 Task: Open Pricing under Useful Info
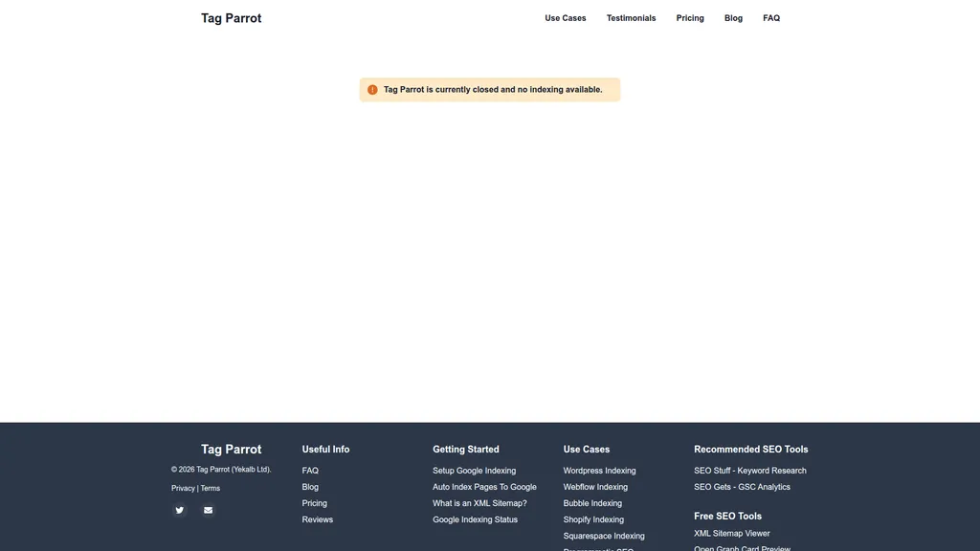pos(314,503)
